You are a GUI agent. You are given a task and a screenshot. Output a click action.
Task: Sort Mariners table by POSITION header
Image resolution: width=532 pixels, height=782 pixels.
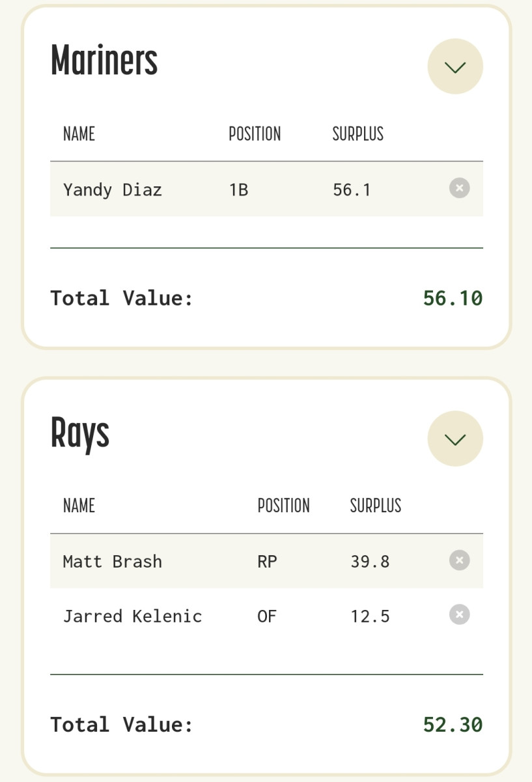click(x=255, y=134)
